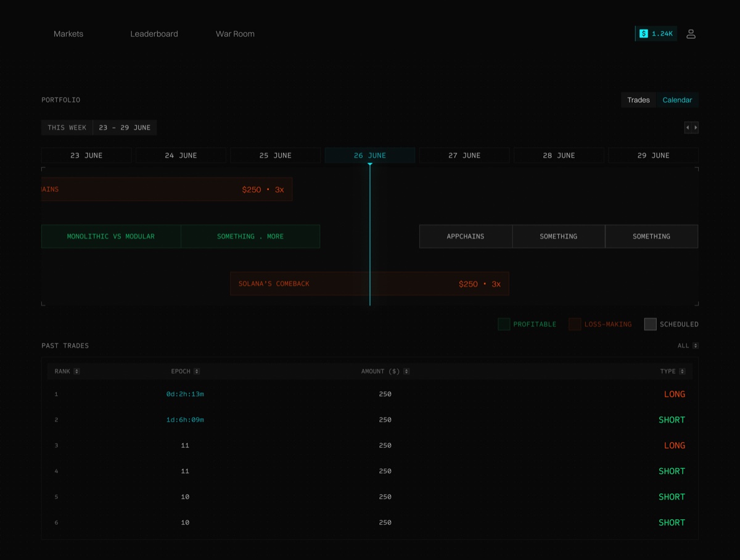Click the PROFITABLE legend swatch
Viewport: 740px width, 560px height.
click(504, 324)
